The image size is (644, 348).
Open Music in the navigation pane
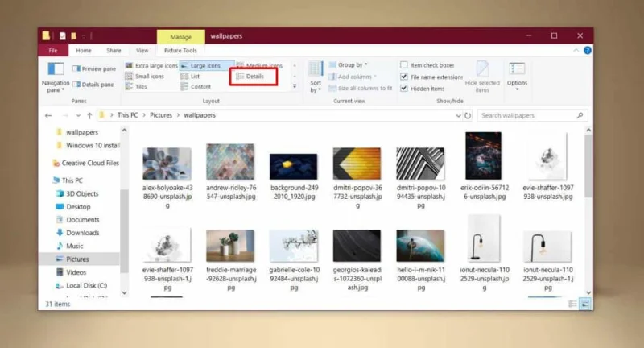(69, 246)
